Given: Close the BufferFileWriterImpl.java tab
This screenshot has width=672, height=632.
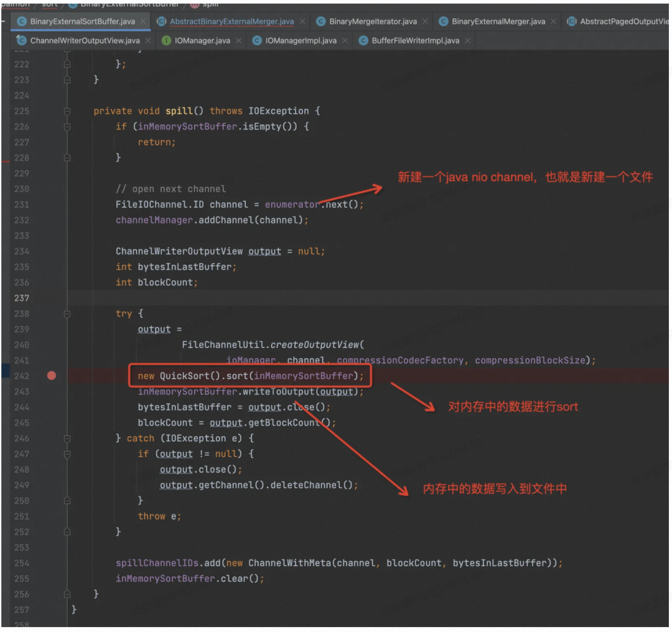Looking at the screenshot, I should click(468, 40).
